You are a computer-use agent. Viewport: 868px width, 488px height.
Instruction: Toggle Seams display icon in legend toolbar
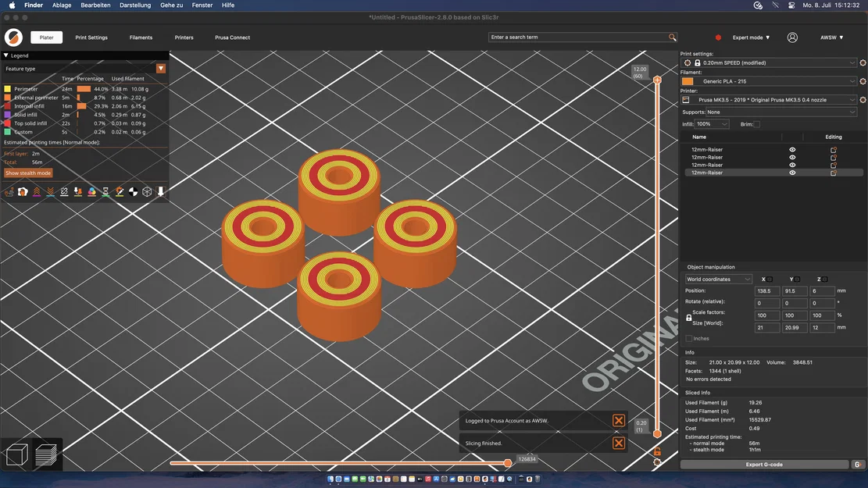click(64, 191)
